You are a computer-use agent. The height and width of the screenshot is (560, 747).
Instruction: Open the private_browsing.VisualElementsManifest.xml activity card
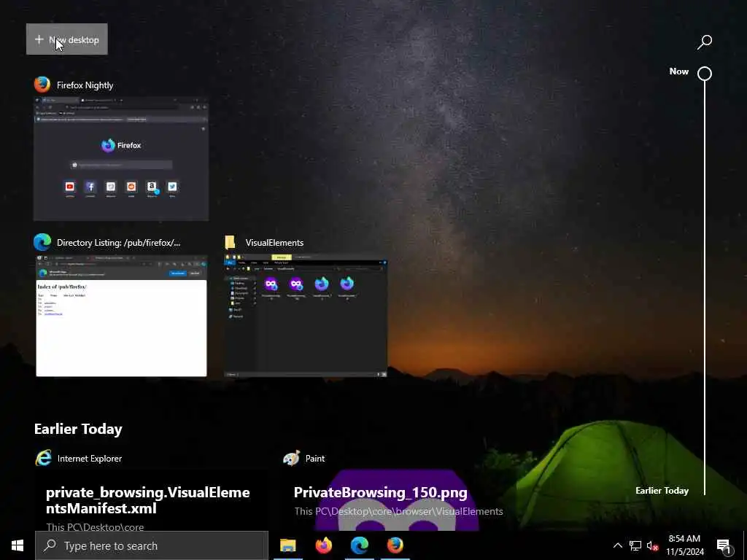(152, 500)
